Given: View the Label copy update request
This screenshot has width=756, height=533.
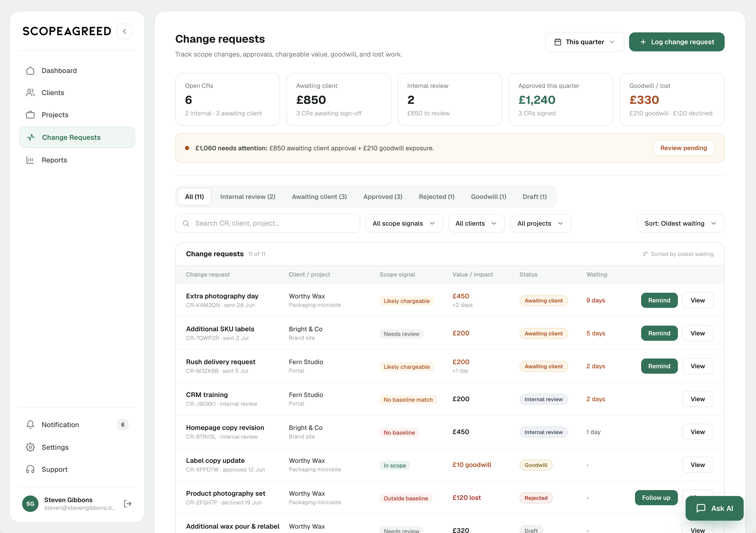Looking at the screenshot, I should (x=697, y=465).
